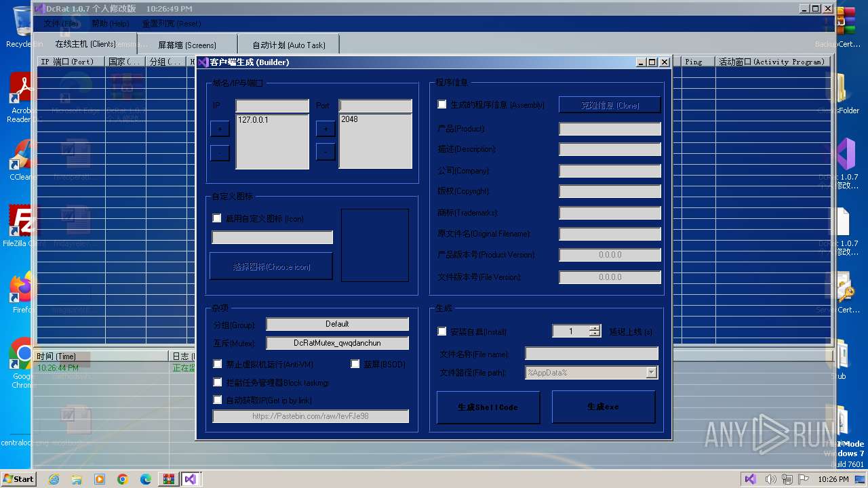
Task: Focus the Port text input field
Action: pyautogui.click(x=376, y=106)
